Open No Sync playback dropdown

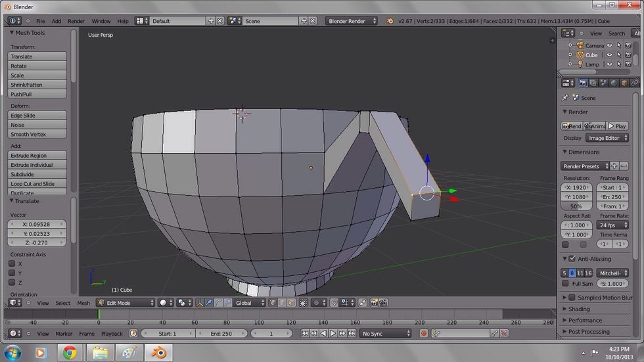tap(385, 334)
